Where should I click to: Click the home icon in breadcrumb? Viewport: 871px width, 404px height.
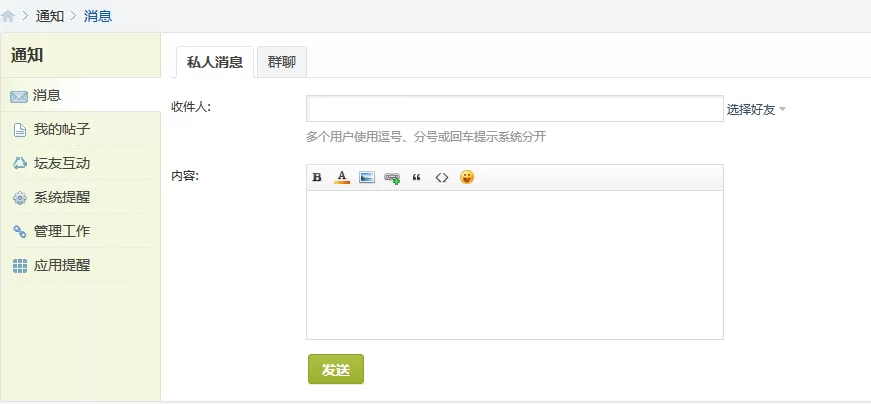click(8, 16)
